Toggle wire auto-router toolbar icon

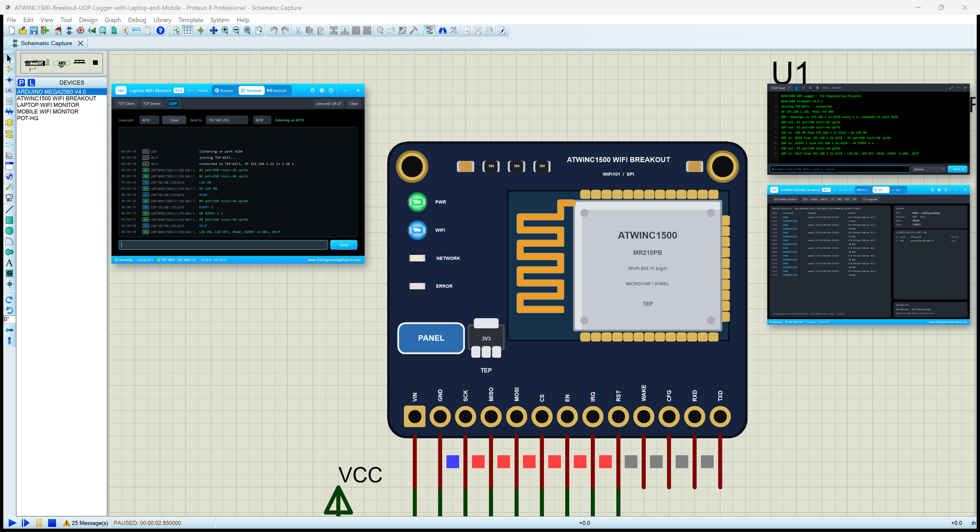point(430,30)
